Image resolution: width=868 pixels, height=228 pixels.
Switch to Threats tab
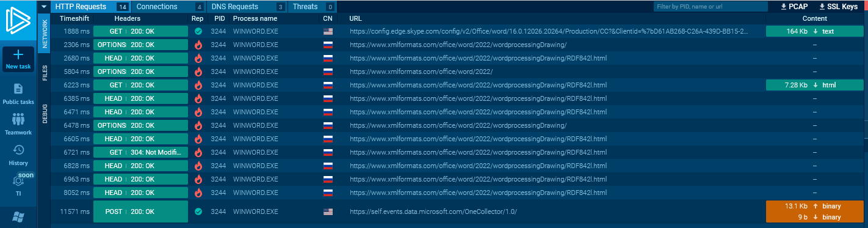(x=313, y=7)
